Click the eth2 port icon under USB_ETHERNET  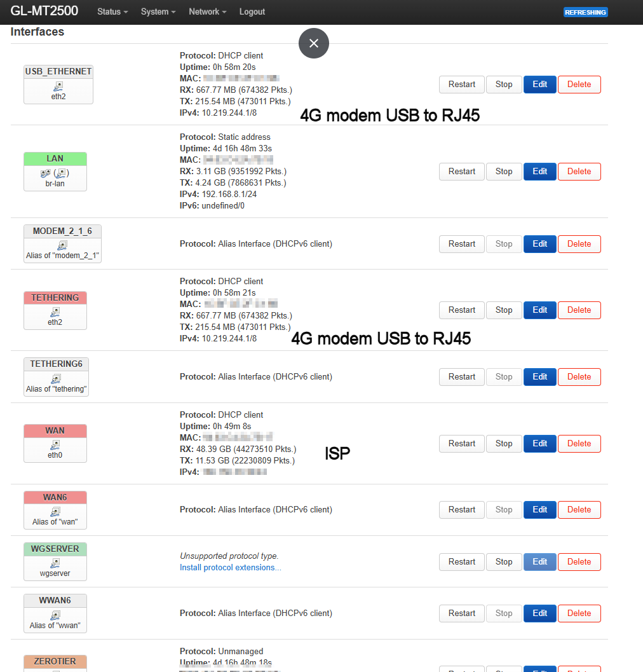(x=58, y=87)
